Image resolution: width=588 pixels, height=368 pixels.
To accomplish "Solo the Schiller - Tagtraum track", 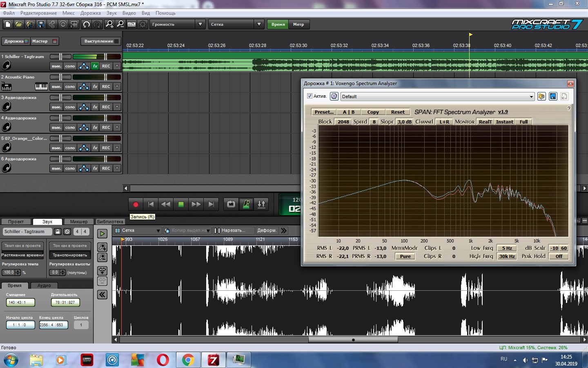I will [70, 66].
